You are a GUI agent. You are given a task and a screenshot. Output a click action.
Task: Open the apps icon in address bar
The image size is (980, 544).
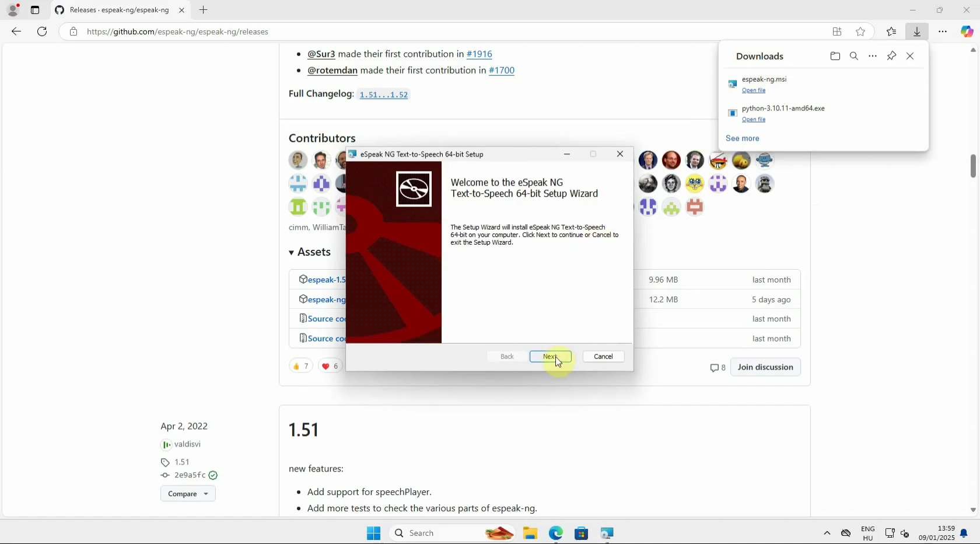pyautogui.click(x=837, y=32)
